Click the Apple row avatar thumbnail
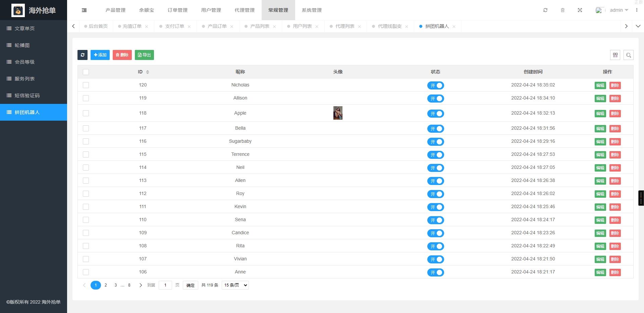 point(338,113)
